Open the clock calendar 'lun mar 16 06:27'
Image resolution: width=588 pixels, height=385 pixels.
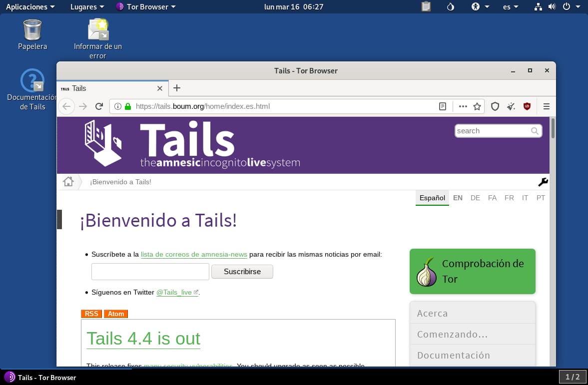pyautogui.click(x=294, y=7)
